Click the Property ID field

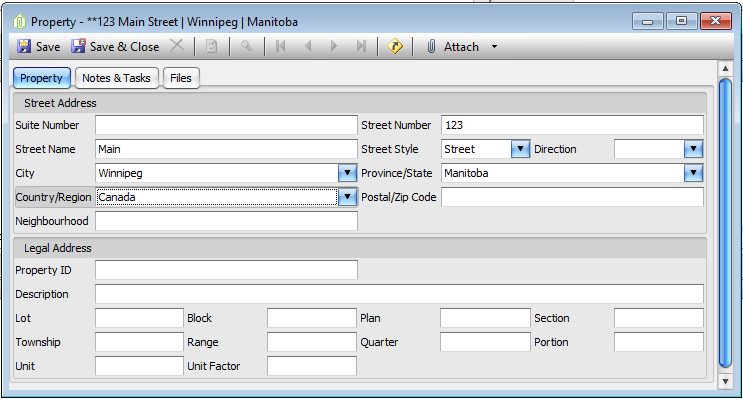(226, 270)
